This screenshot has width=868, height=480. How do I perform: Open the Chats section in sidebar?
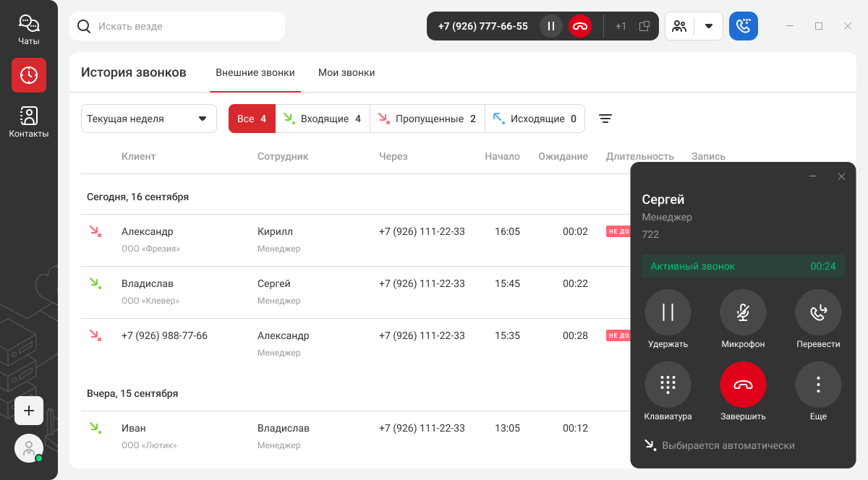(x=29, y=30)
